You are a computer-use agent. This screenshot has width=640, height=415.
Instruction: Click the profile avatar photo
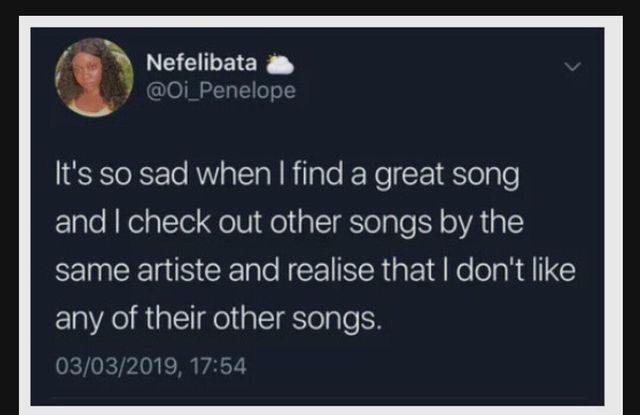click(94, 77)
